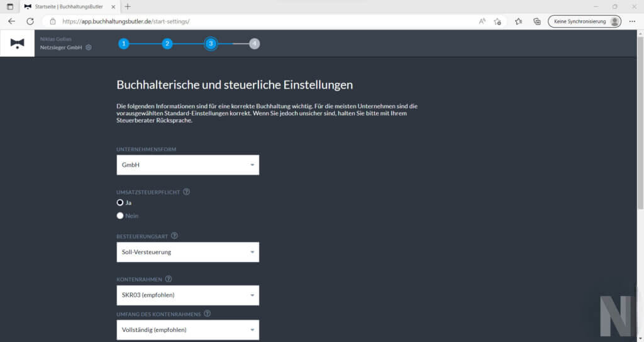
Task: Switch to Startseite BuchhaltungsButler tab
Action: [x=69, y=7]
